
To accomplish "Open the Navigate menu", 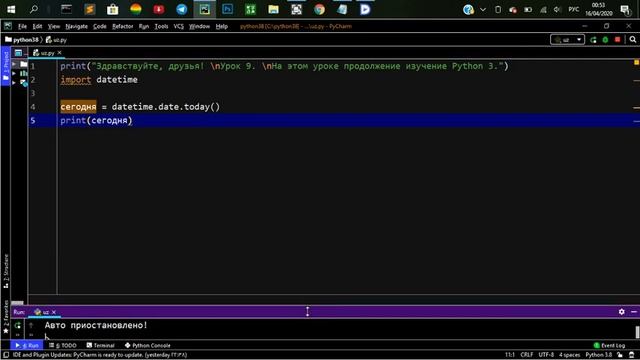I will (x=76, y=26).
